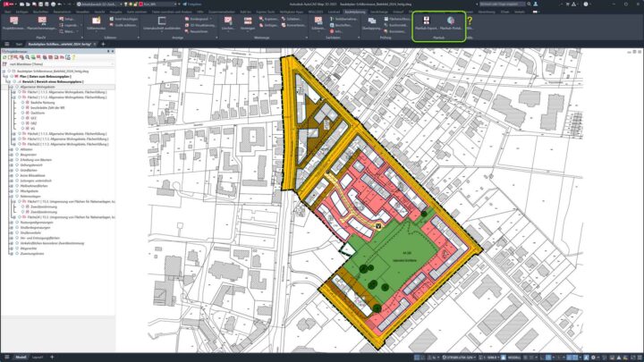This screenshot has width=644, height=362.
Task: Open the Planhub Export tool
Action: click(x=427, y=23)
